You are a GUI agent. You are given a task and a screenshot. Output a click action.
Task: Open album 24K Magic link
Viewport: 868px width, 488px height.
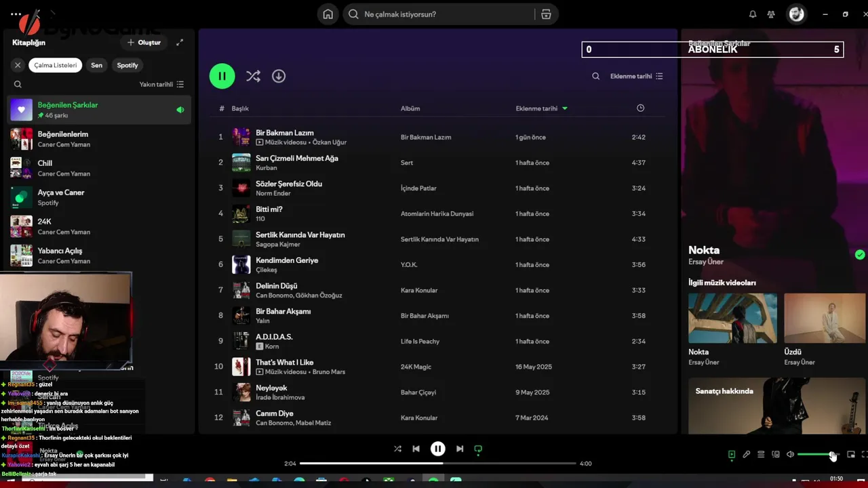416,367
